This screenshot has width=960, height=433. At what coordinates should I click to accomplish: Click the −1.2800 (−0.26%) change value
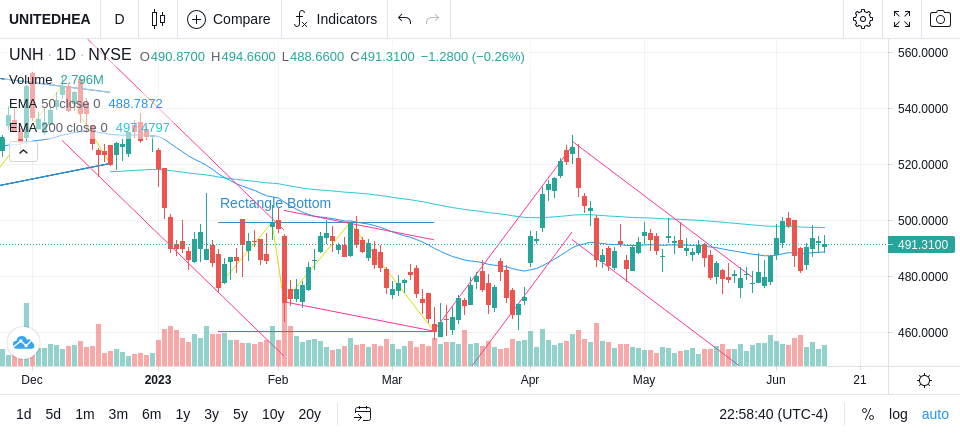[473, 57]
